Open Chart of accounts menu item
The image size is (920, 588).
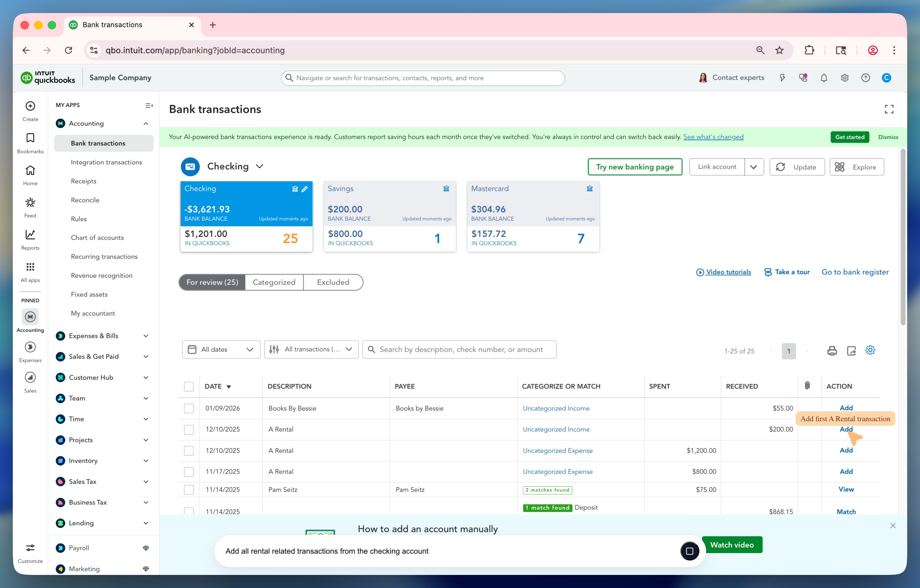(97, 237)
